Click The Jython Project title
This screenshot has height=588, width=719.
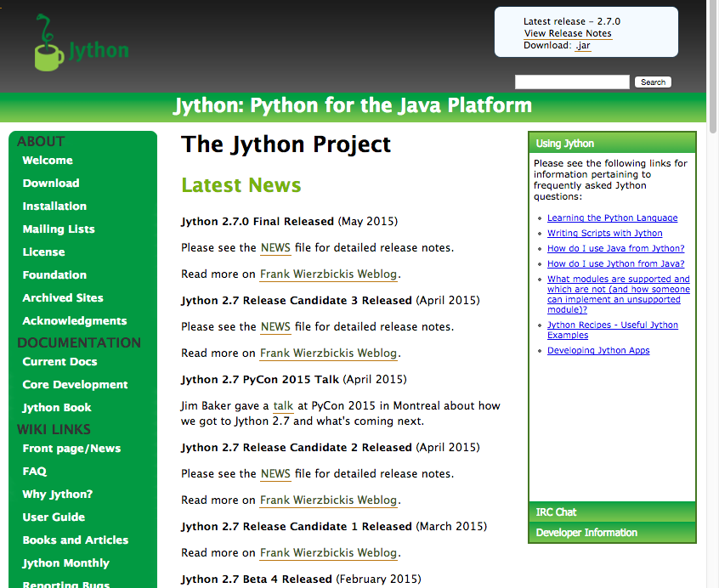(x=286, y=144)
